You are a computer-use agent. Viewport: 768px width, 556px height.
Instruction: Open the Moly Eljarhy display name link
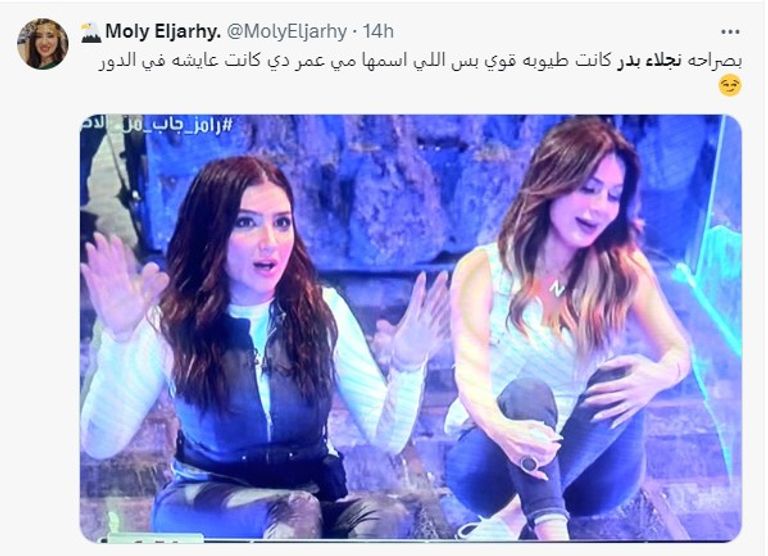(163, 32)
